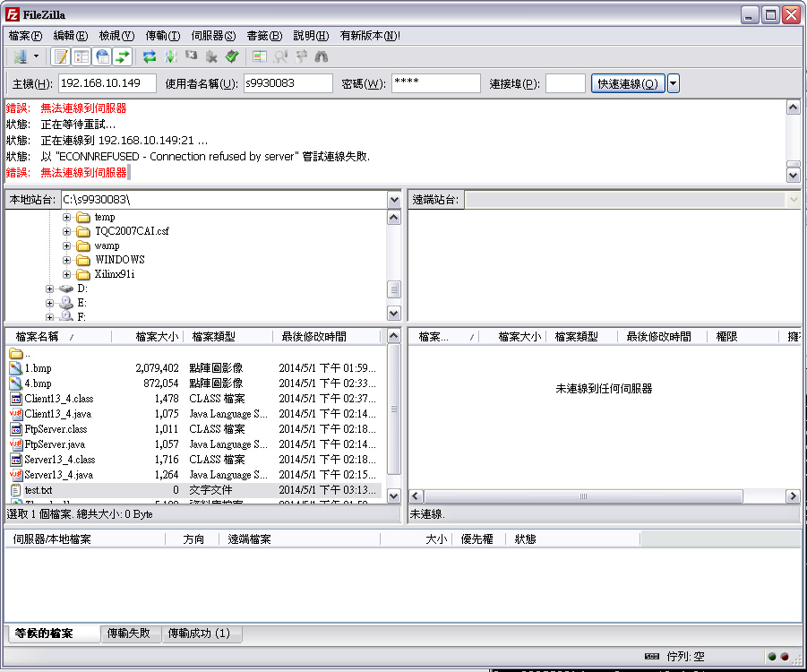Click the binoculars file search icon

click(x=322, y=56)
